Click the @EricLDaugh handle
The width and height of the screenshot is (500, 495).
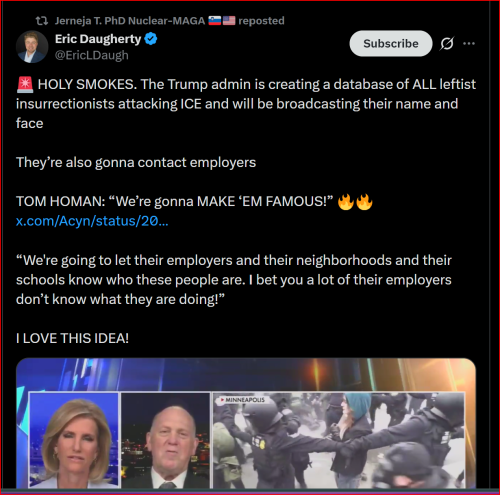pyautogui.click(x=92, y=55)
